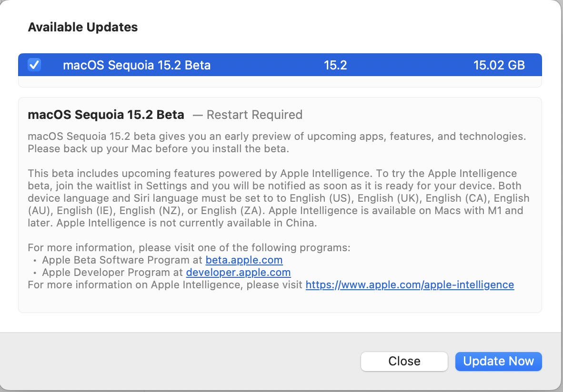Click the gray footer left of Close
Viewport: 563px width, 392px height.
[181, 362]
